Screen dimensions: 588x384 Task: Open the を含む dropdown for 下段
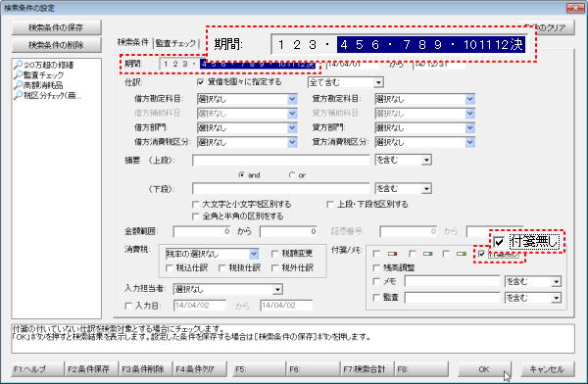pyautogui.click(x=426, y=189)
